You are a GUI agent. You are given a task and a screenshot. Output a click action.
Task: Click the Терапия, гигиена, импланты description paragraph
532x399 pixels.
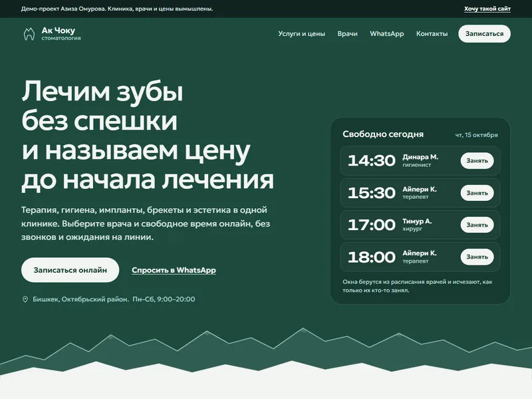(146, 223)
